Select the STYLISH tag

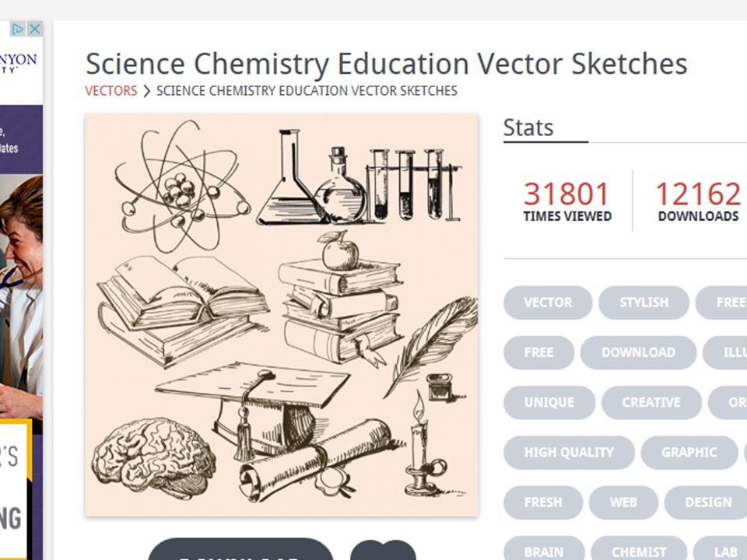coord(644,303)
